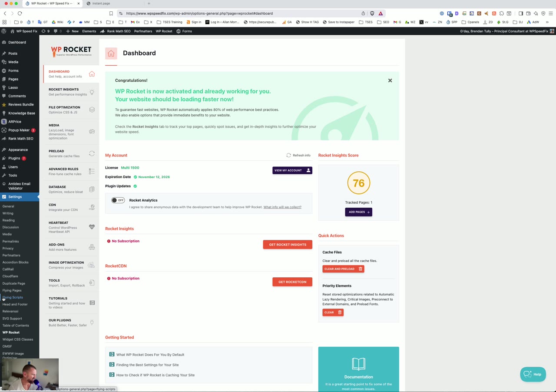This screenshot has width=556, height=392.
Task: Enable the Rocket Analytics toggle
Action: coord(118,200)
